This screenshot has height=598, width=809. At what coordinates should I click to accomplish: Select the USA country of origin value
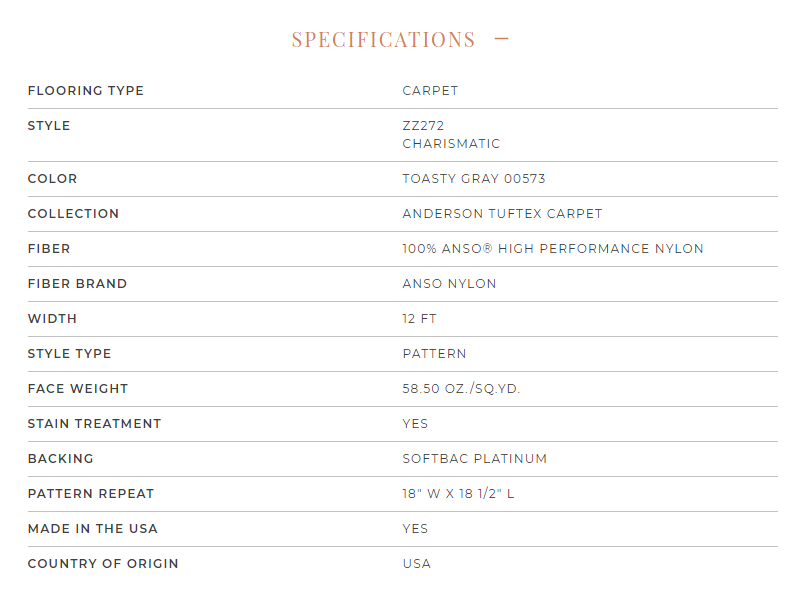[417, 564]
